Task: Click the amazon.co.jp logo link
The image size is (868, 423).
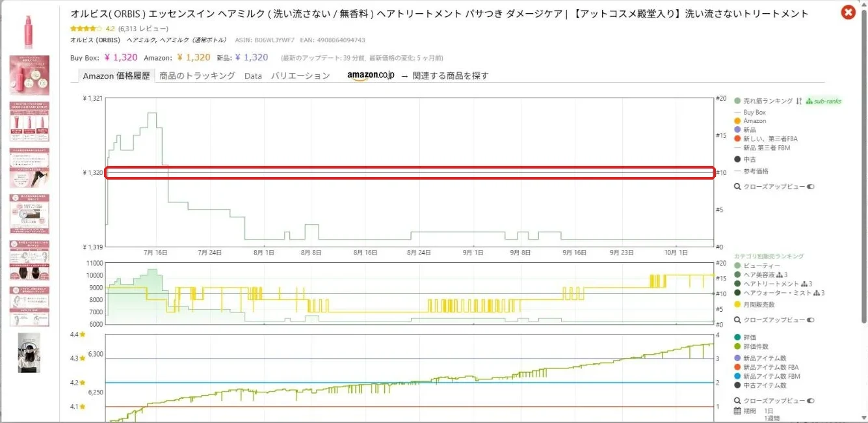Action: click(x=371, y=75)
